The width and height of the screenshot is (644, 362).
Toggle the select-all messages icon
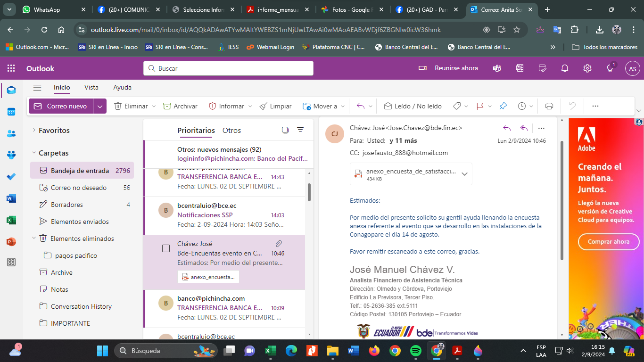[285, 130]
